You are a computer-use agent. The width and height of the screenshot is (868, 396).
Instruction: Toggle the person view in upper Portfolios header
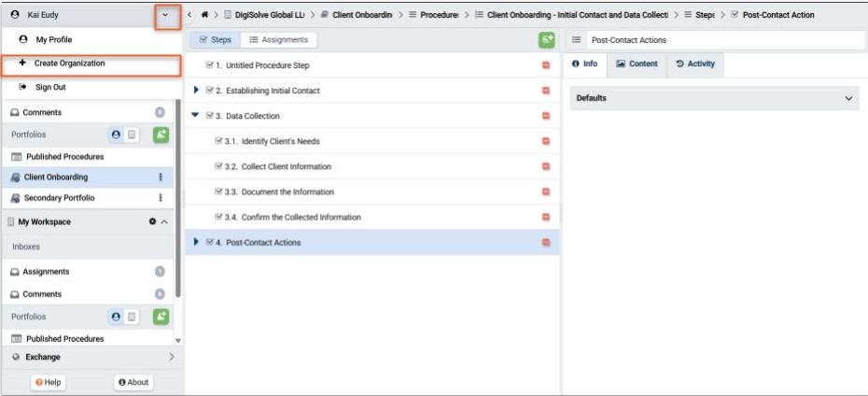(115, 134)
